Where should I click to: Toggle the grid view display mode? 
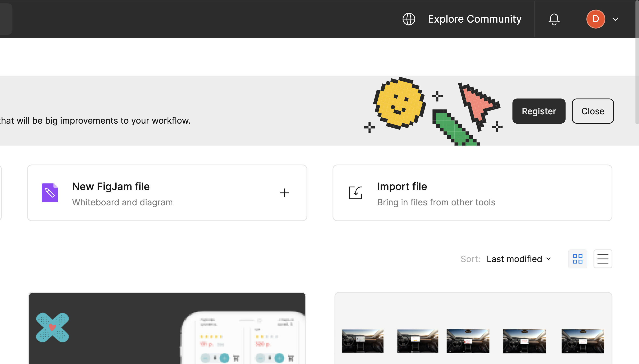[578, 259]
